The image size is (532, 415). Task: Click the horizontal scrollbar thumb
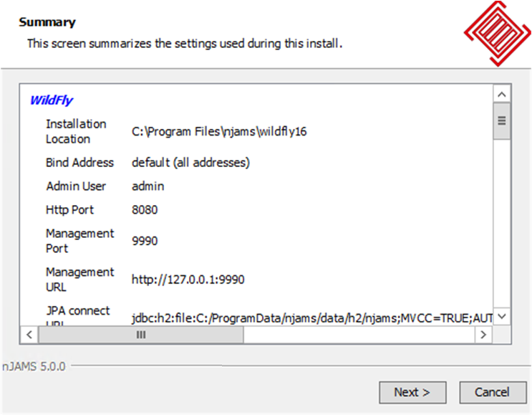coord(141,335)
